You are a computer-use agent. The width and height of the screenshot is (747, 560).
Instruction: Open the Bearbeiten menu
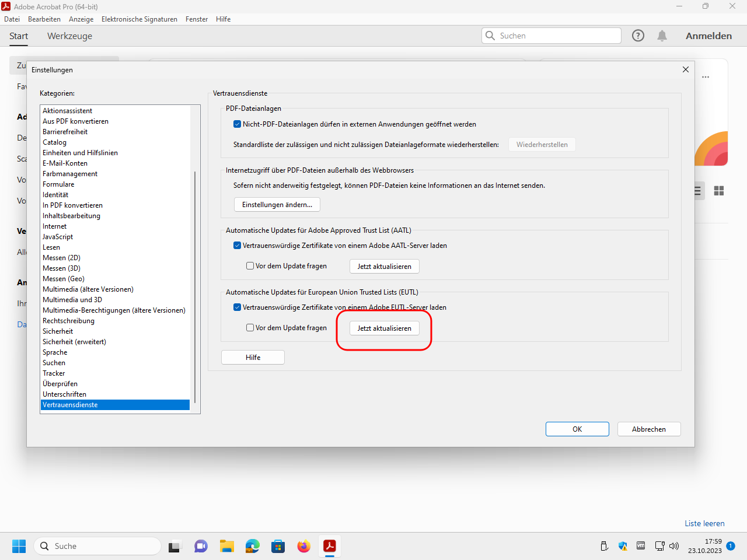pos(44,19)
